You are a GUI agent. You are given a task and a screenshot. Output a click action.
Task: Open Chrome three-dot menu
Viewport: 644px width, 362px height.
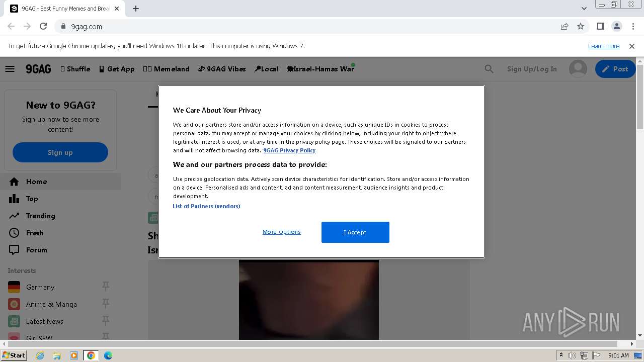[x=633, y=27]
